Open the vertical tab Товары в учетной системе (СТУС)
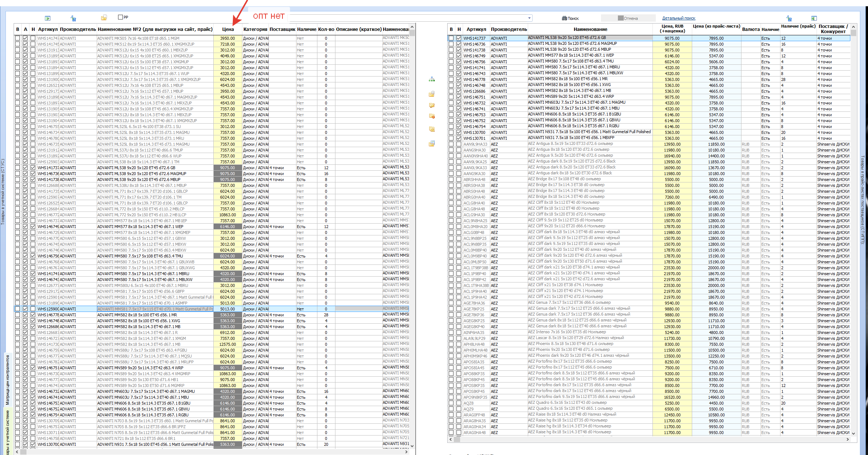This screenshot has width=868, height=455. point(3,191)
